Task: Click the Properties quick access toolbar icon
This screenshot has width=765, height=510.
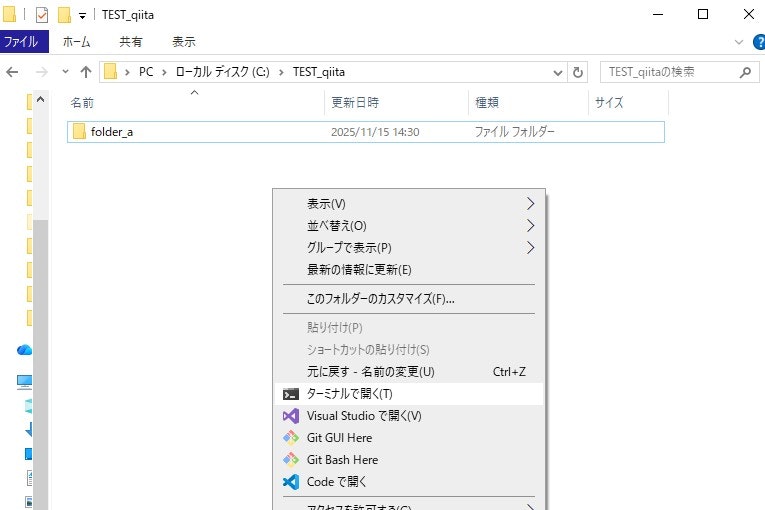Action: [x=42, y=15]
